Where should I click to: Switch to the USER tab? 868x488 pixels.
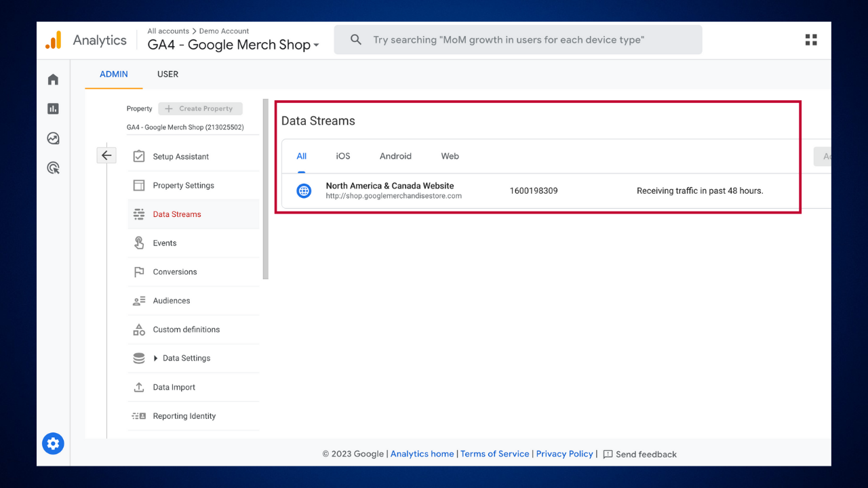tap(167, 75)
